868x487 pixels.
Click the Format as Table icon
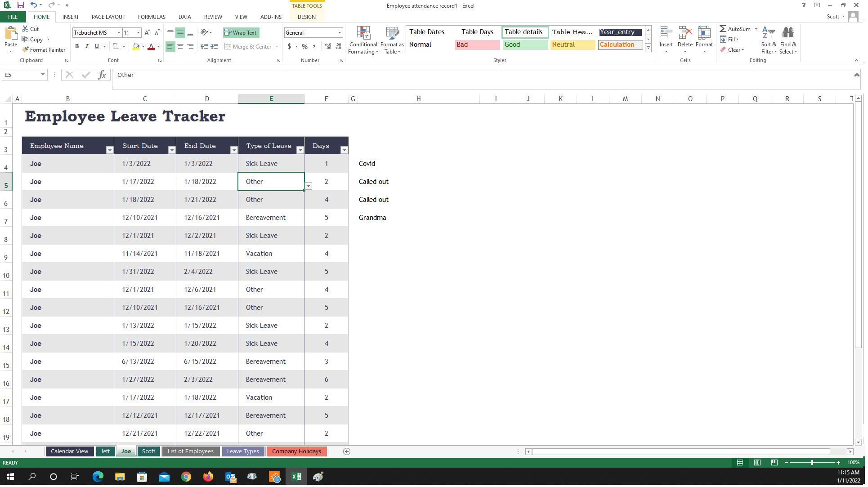(393, 34)
